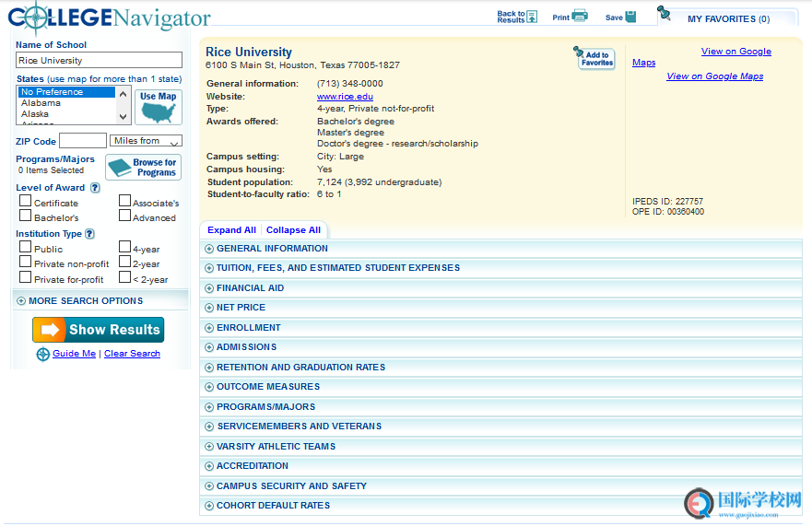The height and width of the screenshot is (526, 812).
Task: Expand the General Information section
Action: coord(500,249)
